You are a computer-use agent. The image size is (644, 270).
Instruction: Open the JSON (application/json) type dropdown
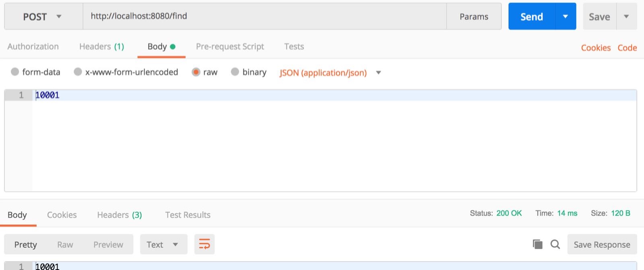330,73
